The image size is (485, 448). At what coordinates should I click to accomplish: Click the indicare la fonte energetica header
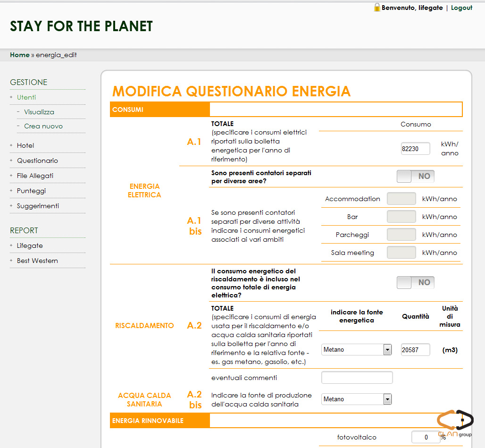[357, 316]
